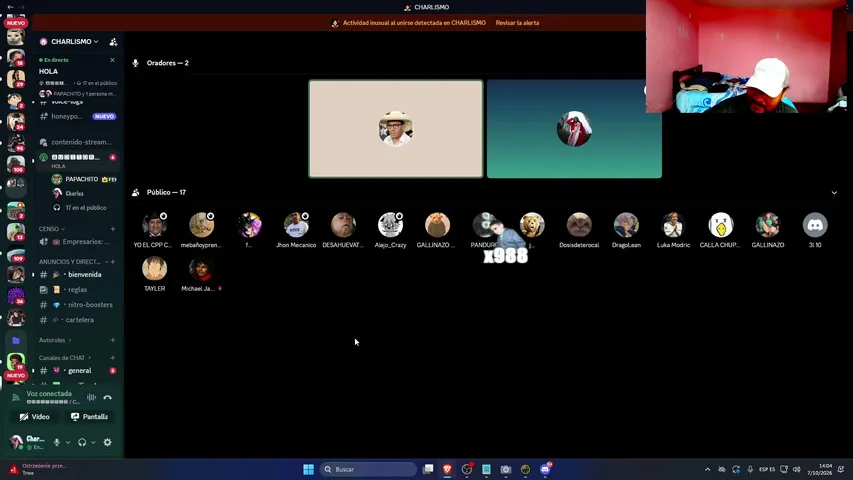Select PAPACHITO in the stage channel list
Viewport: 853px width, 480px height.
[x=84, y=179]
